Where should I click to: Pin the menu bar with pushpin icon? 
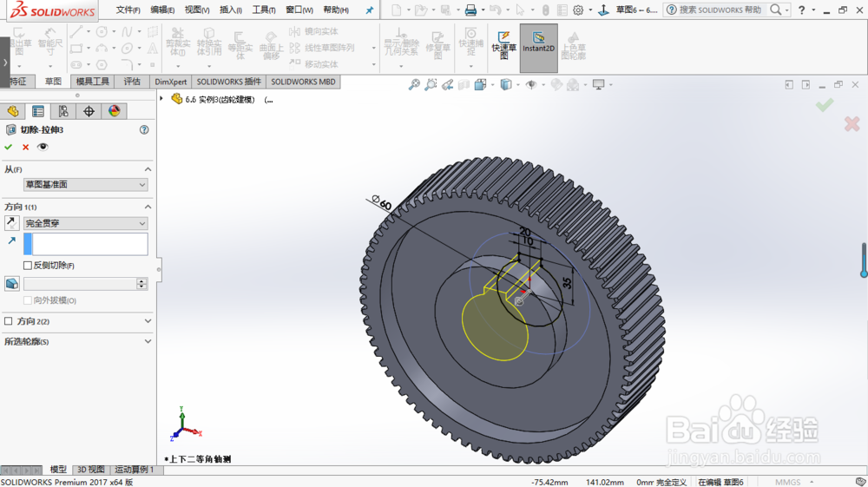pyautogui.click(x=370, y=10)
